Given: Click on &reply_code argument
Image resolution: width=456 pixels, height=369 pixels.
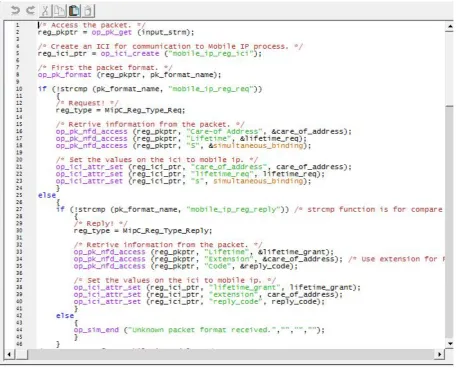Looking at the screenshot, I should click(266, 266).
